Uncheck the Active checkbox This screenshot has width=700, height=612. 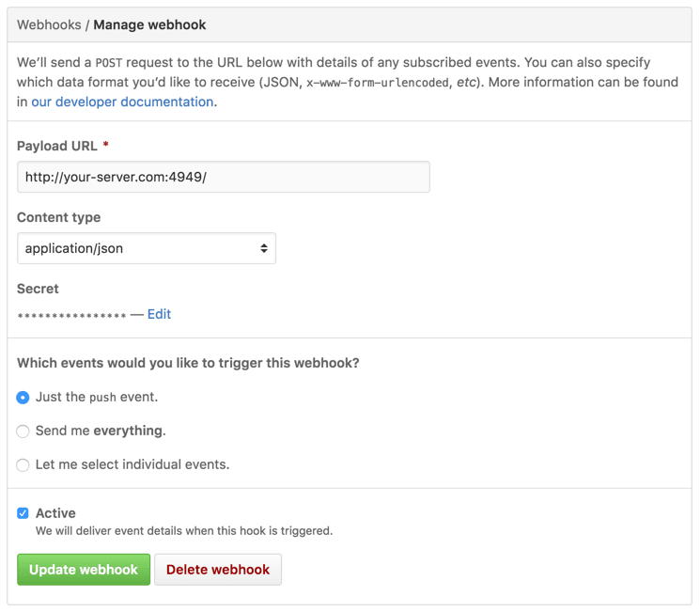[23, 513]
